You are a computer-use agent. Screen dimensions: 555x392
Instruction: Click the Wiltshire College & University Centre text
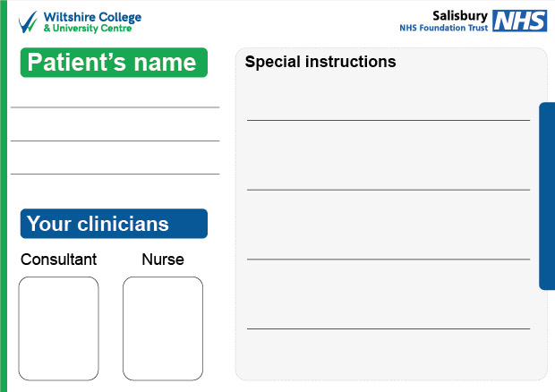(x=92, y=22)
